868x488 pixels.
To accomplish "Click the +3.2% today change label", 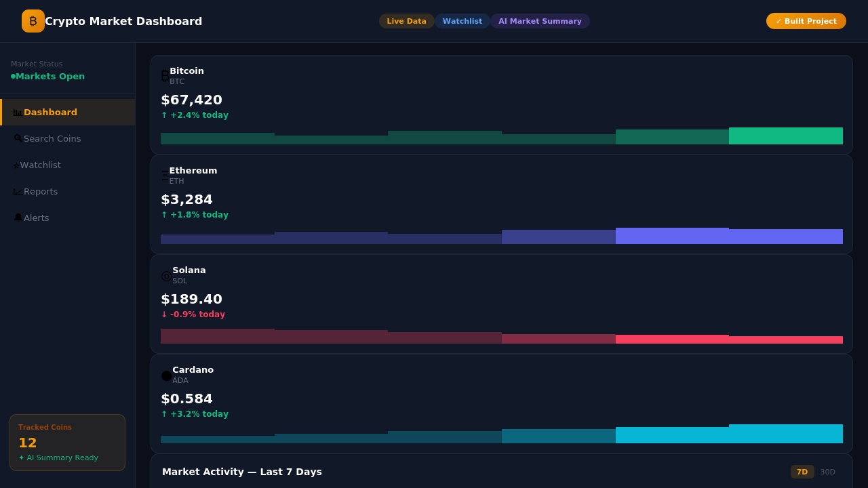I will click(x=195, y=414).
